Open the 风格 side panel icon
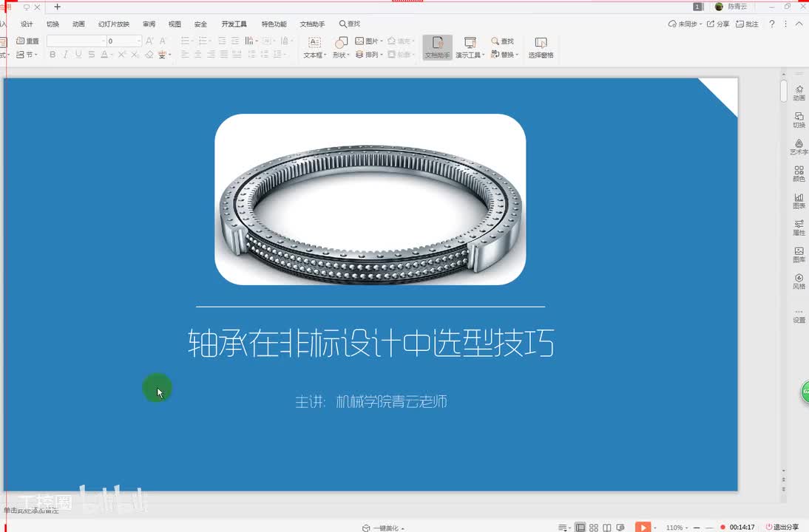The height and width of the screenshot is (532, 809). pos(799,282)
